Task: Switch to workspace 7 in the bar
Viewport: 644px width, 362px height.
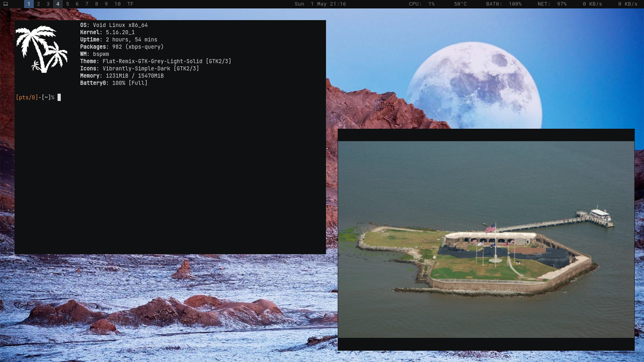Action: tap(87, 4)
